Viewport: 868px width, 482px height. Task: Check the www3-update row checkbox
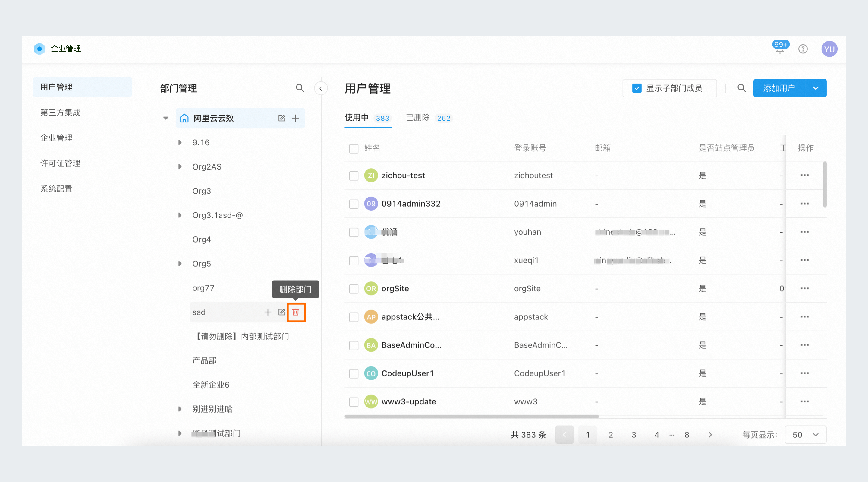click(x=354, y=402)
